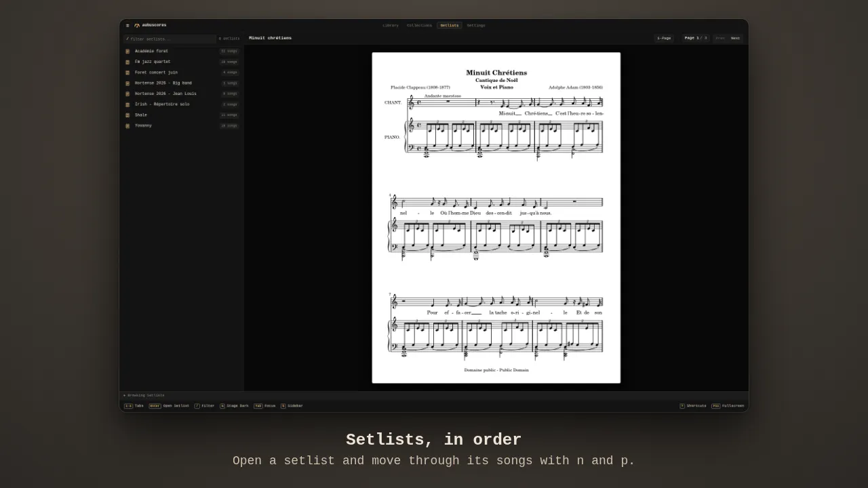The height and width of the screenshot is (488, 868).
Task: Focus the filter setlists input field
Action: 170,39
